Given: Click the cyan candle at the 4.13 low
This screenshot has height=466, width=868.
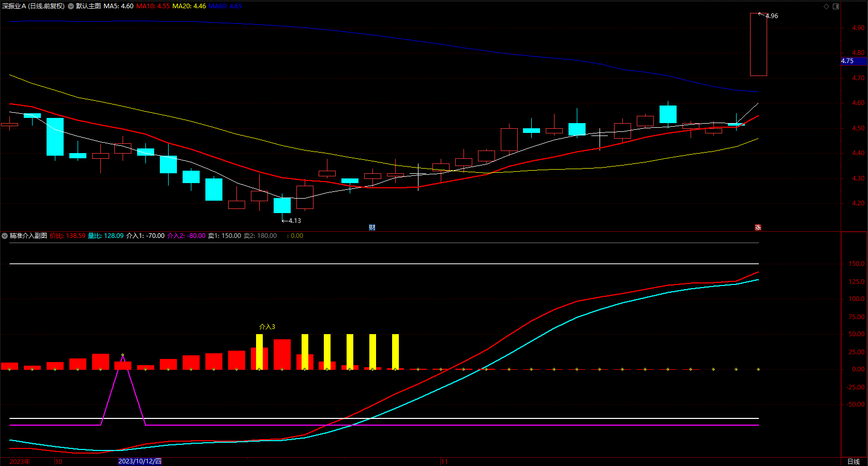Looking at the screenshot, I should [282, 205].
